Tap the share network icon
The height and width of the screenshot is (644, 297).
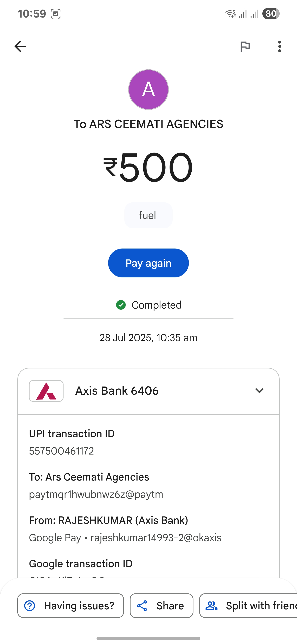point(142,606)
